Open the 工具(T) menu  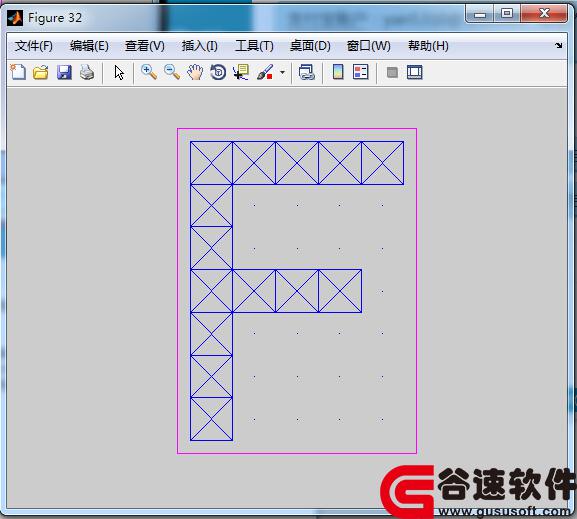pos(254,46)
